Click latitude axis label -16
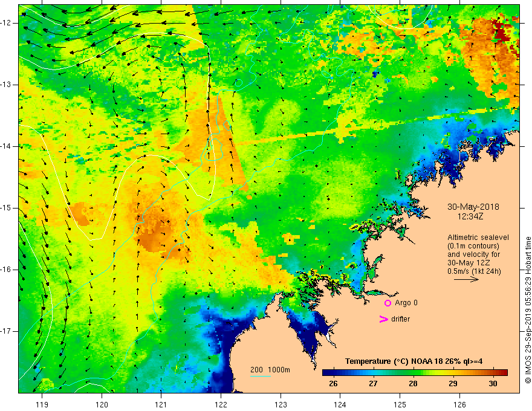This screenshot has width=532, height=411. click(6, 270)
